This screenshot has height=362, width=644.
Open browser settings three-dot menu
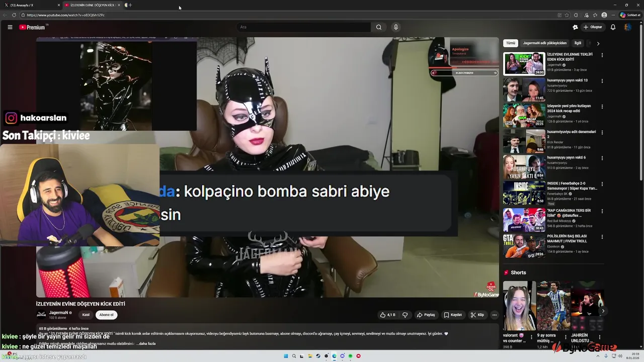point(613,15)
